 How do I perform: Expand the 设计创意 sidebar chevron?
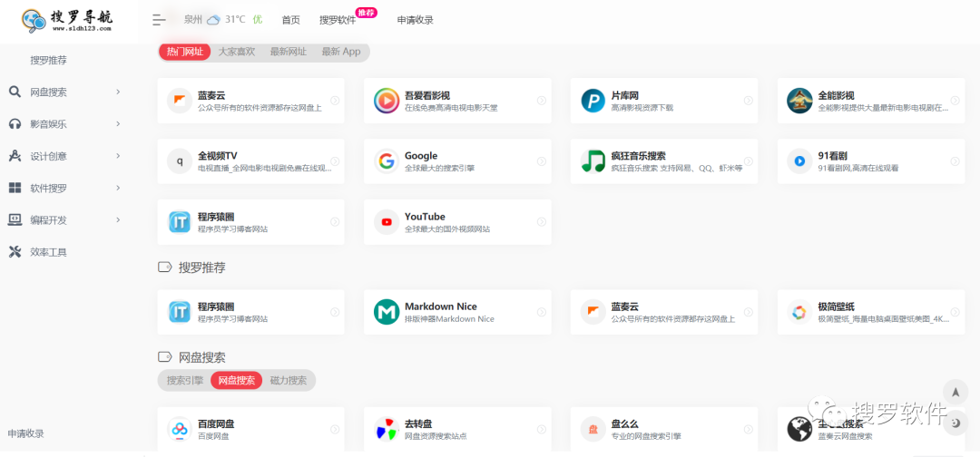click(x=118, y=156)
